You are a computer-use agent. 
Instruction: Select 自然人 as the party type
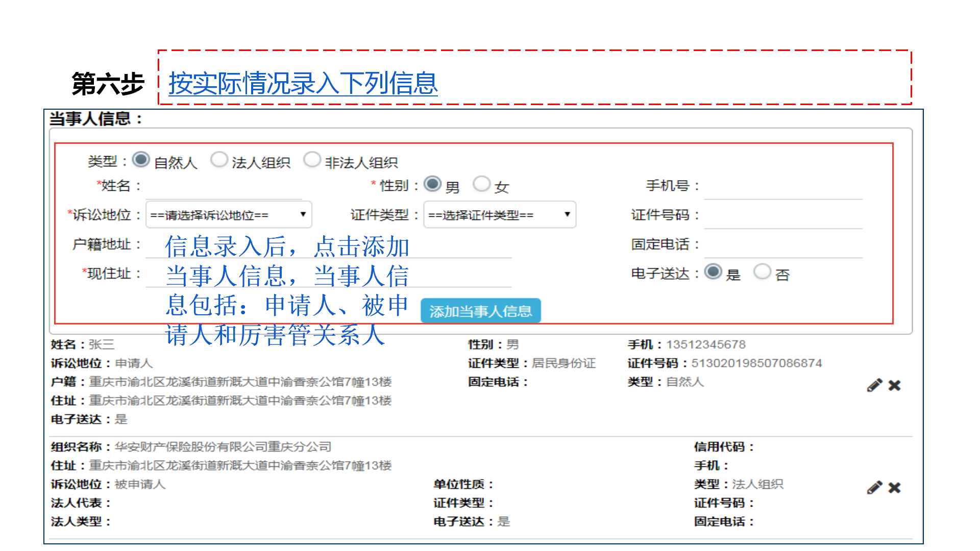140,159
